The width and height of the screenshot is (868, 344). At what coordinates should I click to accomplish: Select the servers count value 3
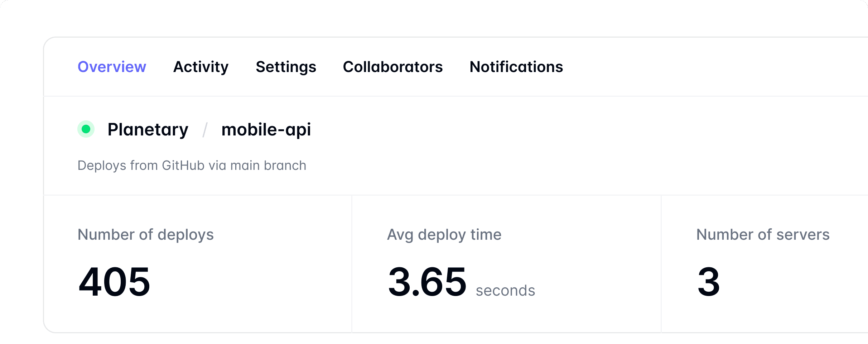click(709, 282)
